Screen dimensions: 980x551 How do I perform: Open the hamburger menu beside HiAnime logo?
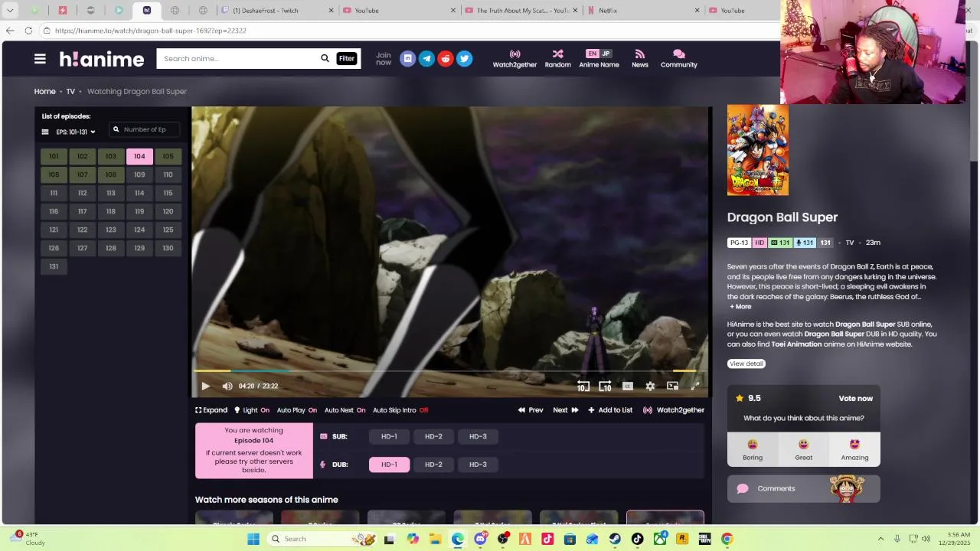[x=40, y=58]
